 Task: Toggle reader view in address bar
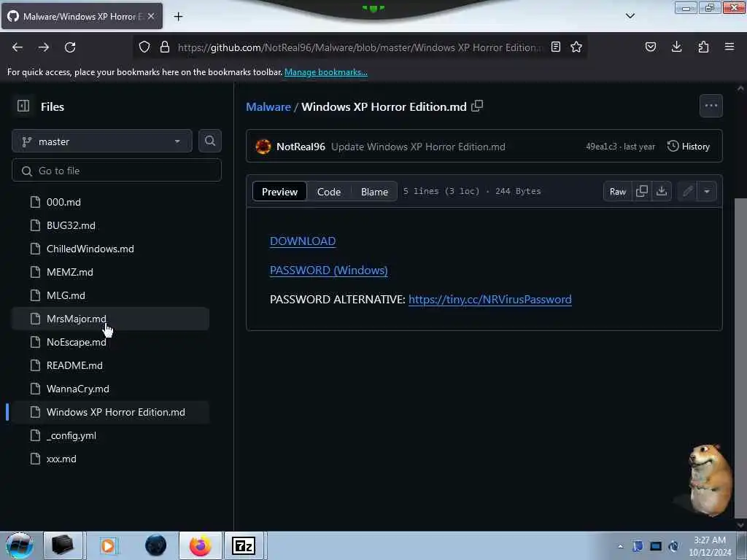coord(555,47)
